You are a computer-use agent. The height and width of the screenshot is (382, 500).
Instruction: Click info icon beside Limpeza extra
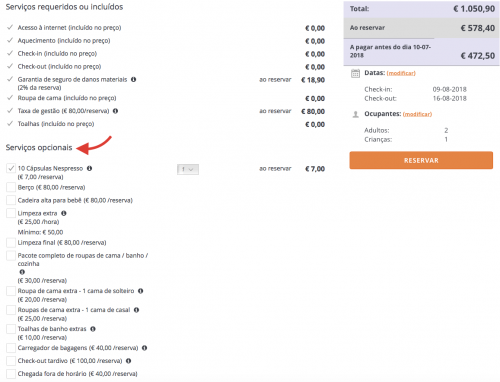coord(64,213)
